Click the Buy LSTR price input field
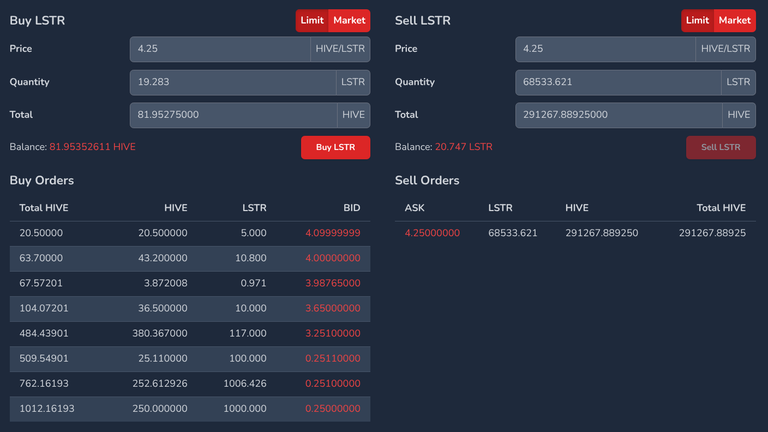 click(x=220, y=49)
